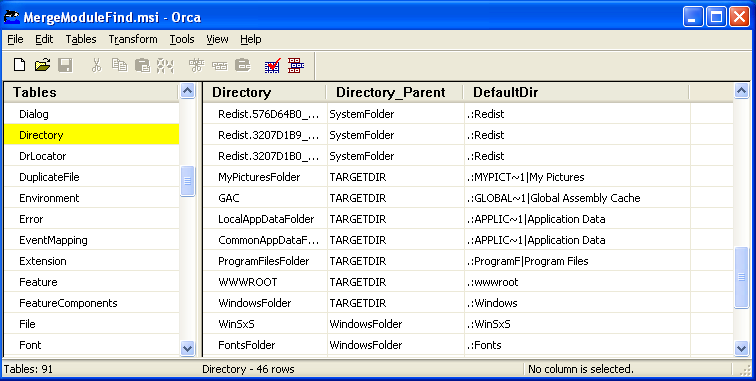The image size is (756, 381).
Task: Click the Open file folder icon
Action: pos(42,65)
